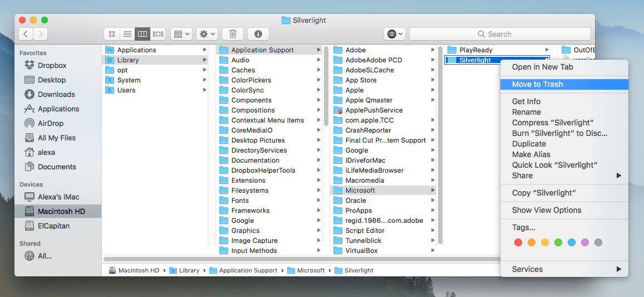
Task: Expand the Adobe folder arrow
Action: 433,50
